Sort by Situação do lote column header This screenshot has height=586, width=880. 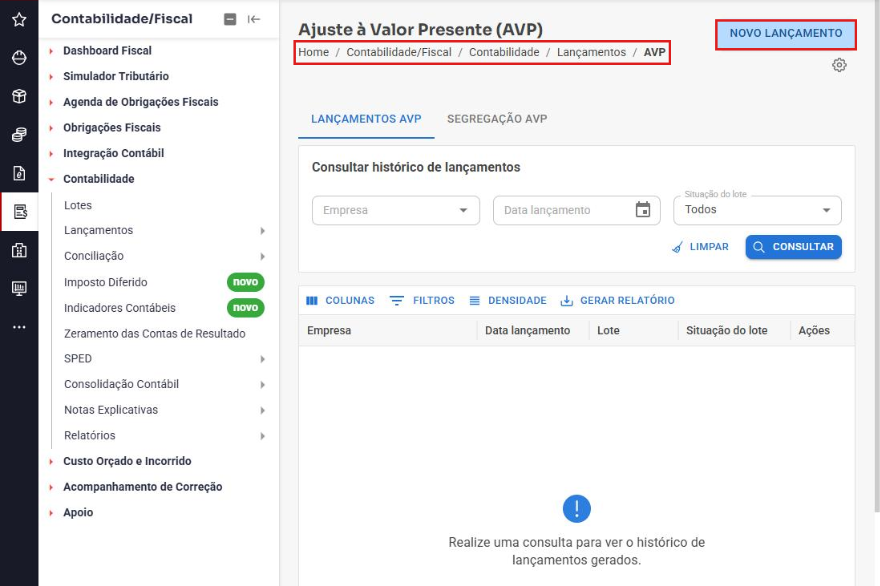coord(734,331)
